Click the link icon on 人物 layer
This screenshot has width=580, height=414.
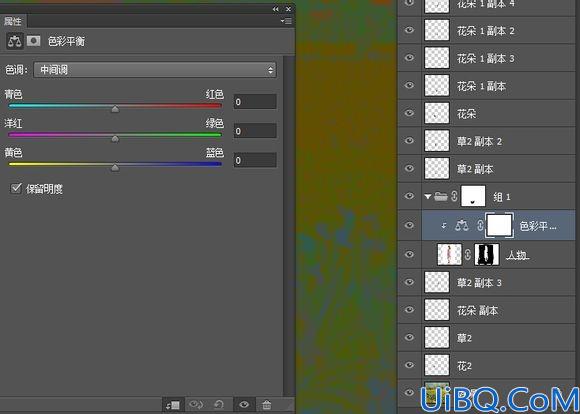point(468,255)
